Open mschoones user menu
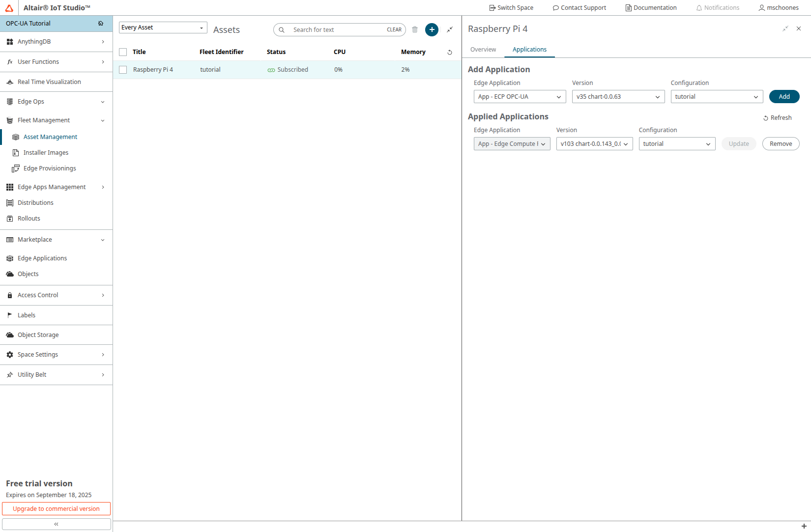Screen dimensions: 811x532 pos(779,8)
